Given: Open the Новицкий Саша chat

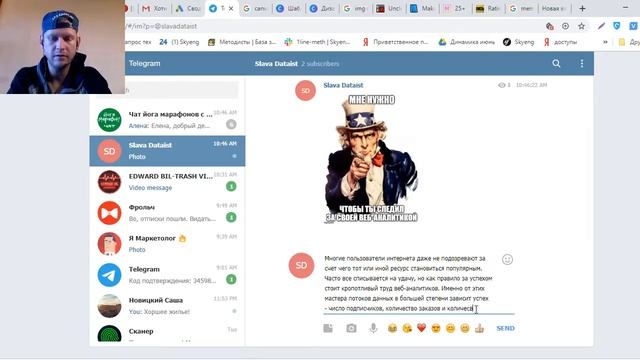Looking at the screenshot, I should click(167, 306).
